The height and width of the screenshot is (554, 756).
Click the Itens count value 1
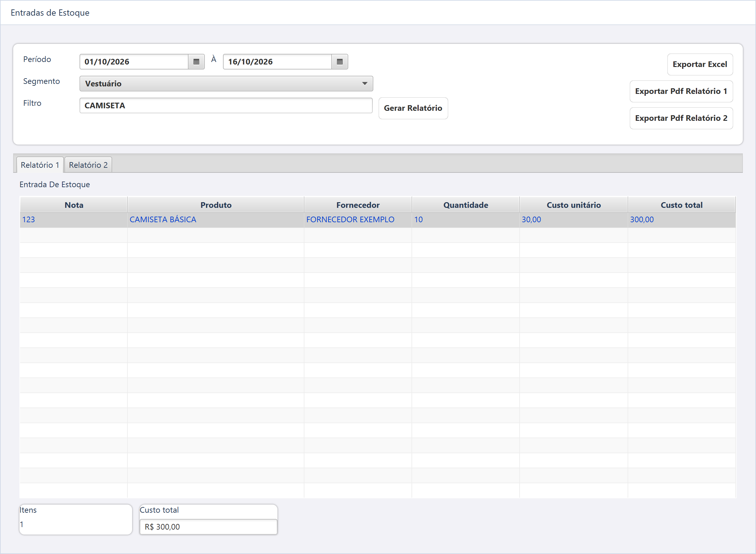click(22, 524)
